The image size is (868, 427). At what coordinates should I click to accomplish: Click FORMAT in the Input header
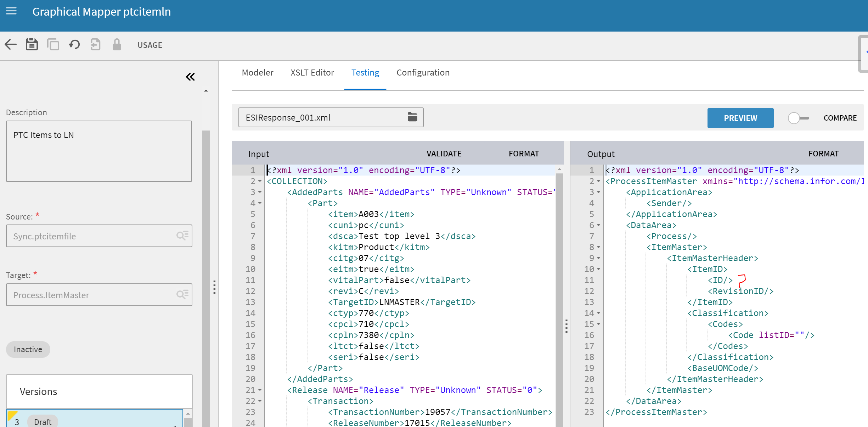(x=524, y=154)
